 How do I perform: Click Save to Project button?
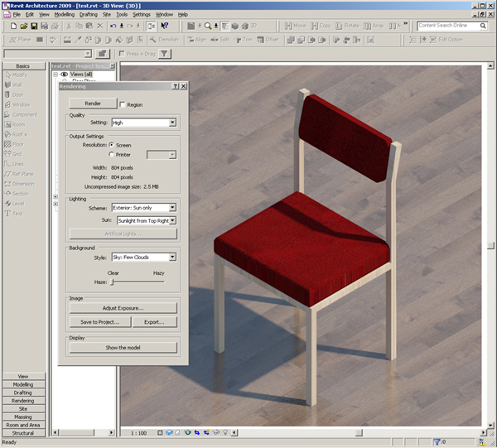(100, 322)
